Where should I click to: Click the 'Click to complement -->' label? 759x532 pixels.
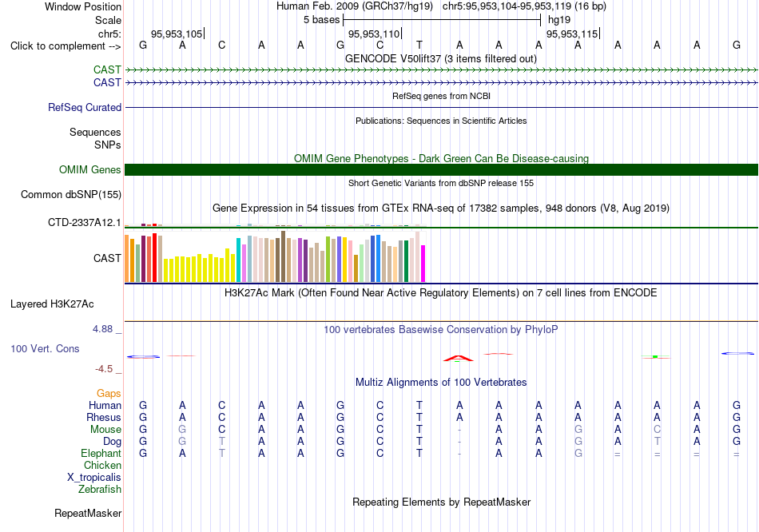click(x=66, y=46)
